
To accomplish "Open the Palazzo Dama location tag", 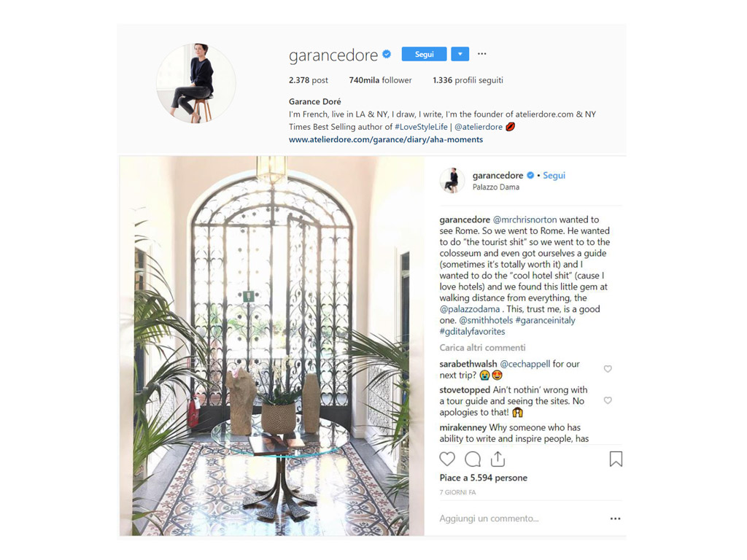I will point(496,187).
